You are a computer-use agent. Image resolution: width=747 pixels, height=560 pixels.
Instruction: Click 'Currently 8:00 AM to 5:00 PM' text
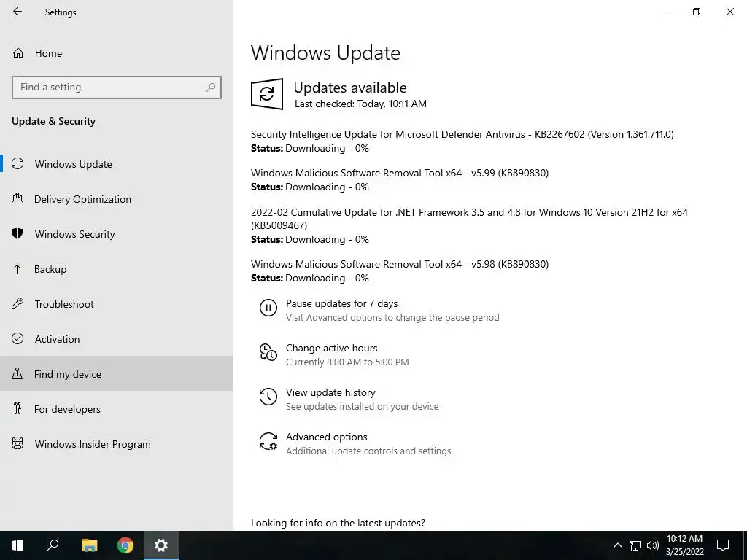click(347, 362)
